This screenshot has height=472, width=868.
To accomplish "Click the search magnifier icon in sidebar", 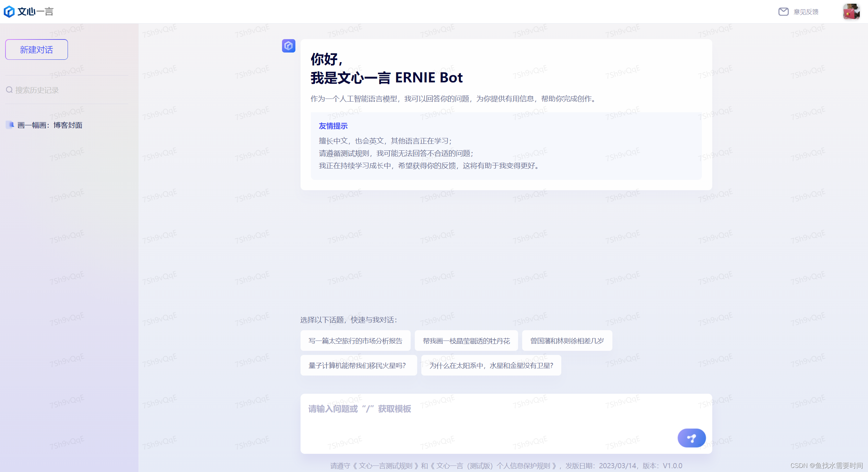I will tap(9, 90).
